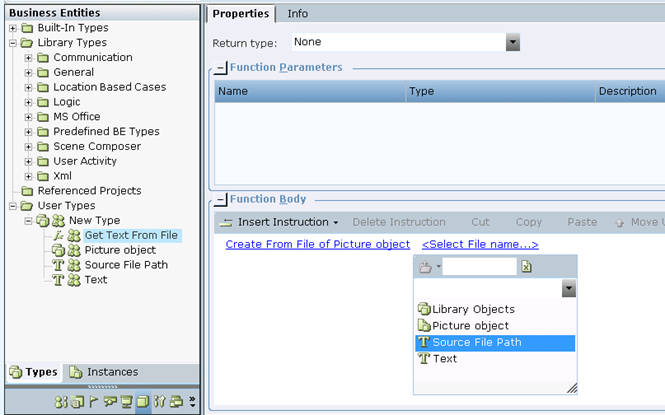Screen dimensions: 665x415
Task: Open the Return type dropdown
Action: (513, 42)
